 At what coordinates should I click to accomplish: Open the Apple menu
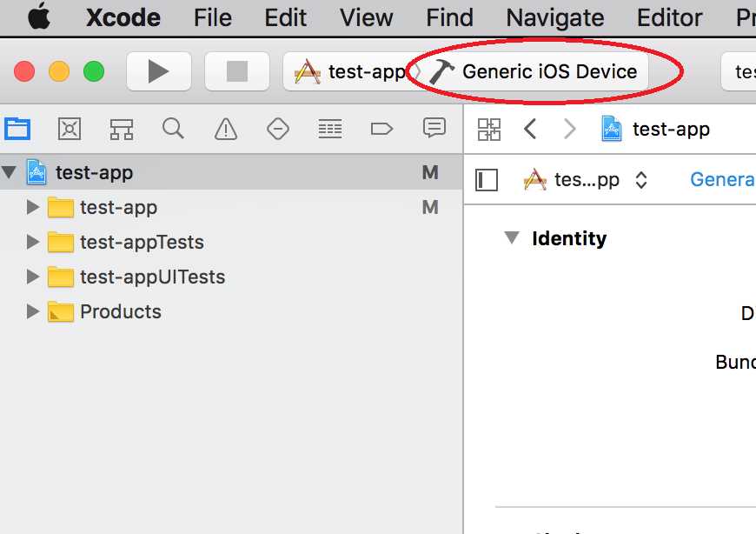click(39, 17)
